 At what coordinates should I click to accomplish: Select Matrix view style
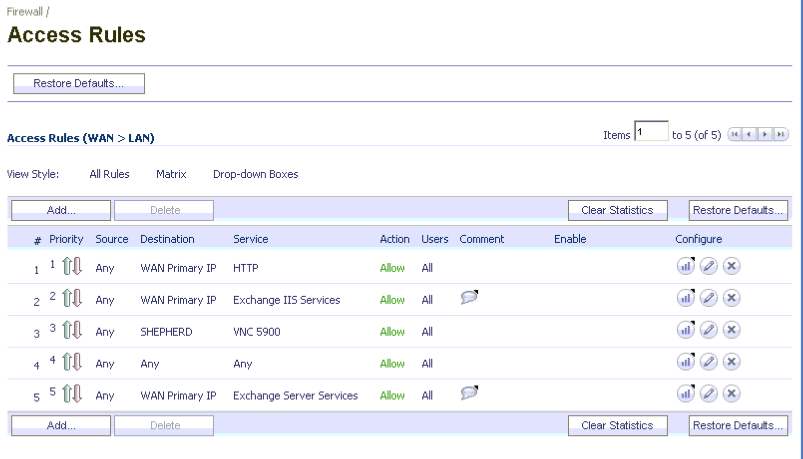click(x=171, y=174)
